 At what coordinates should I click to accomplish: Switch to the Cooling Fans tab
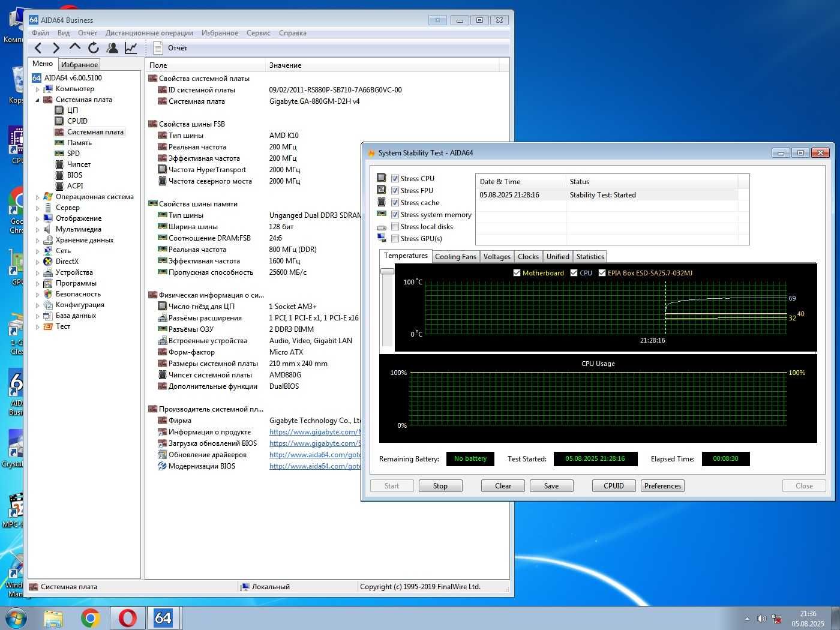click(455, 257)
